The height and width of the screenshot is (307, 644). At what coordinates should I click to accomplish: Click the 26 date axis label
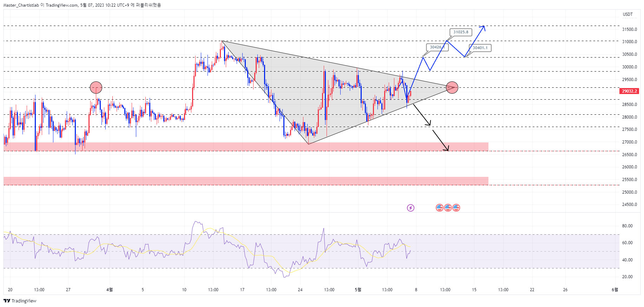565,289
